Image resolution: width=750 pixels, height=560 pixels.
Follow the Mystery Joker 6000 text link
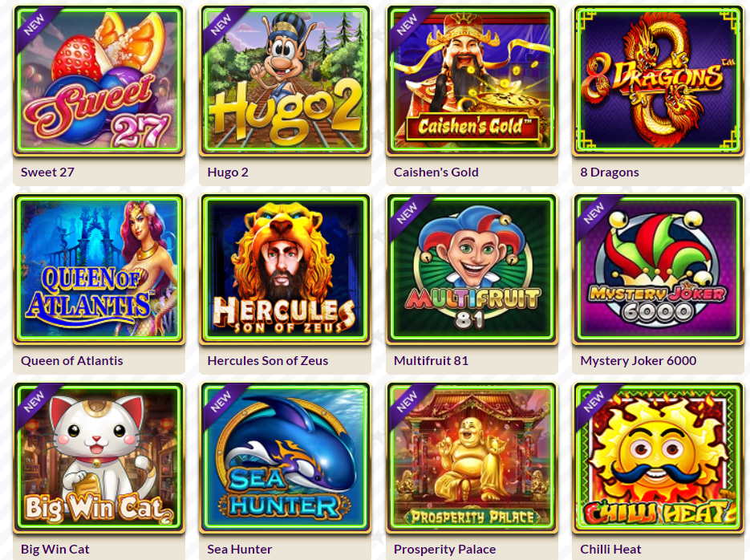tap(638, 360)
